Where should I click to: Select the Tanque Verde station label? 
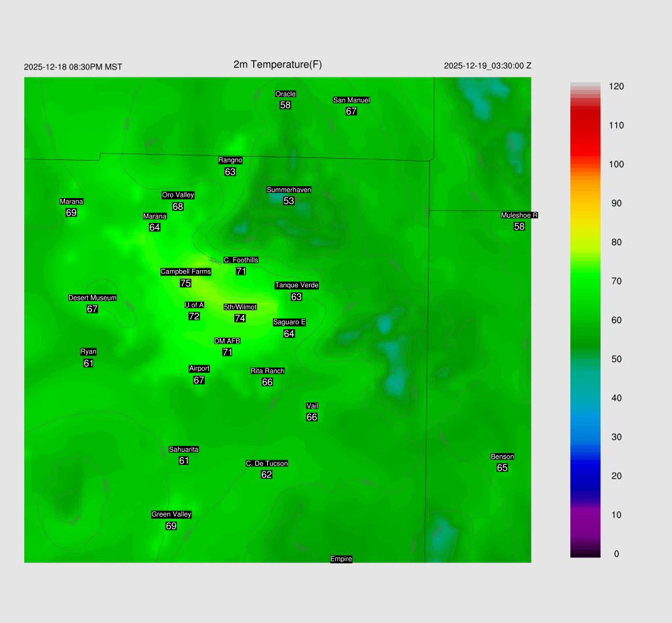pos(297,285)
